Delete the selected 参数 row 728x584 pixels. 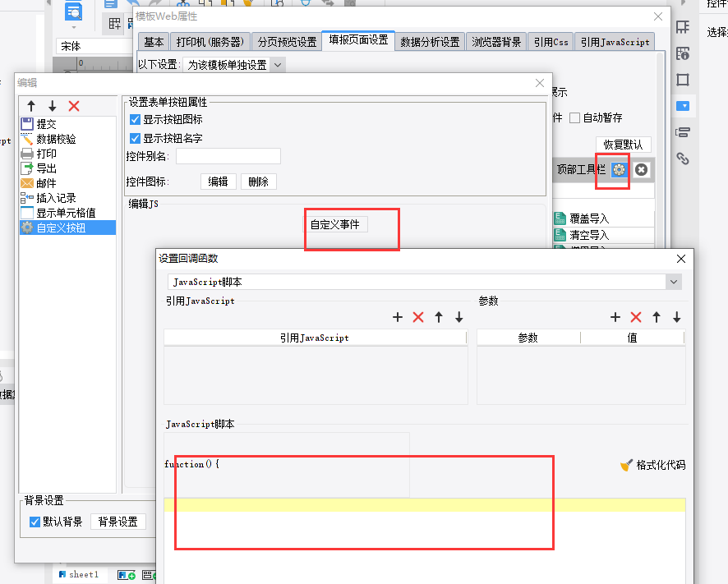point(636,317)
